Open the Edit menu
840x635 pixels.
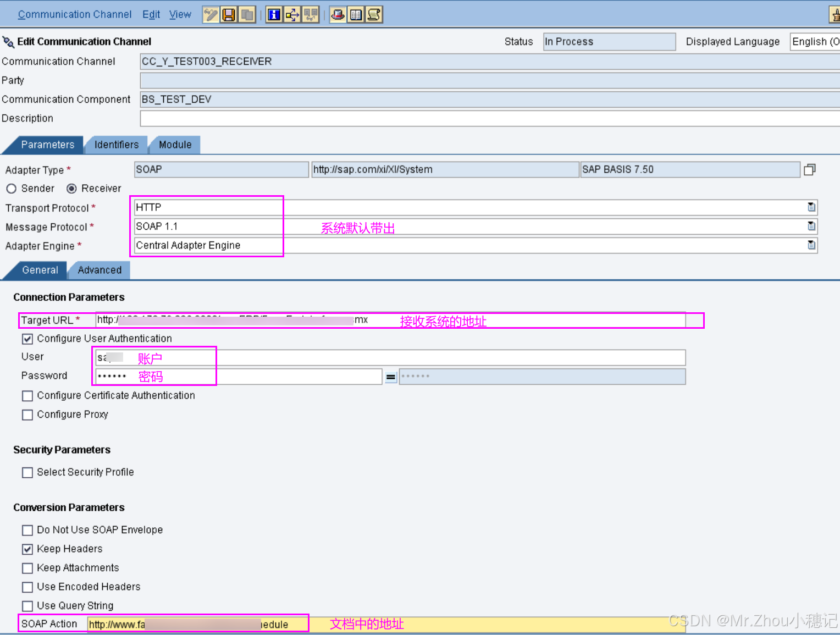click(x=151, y=14)
